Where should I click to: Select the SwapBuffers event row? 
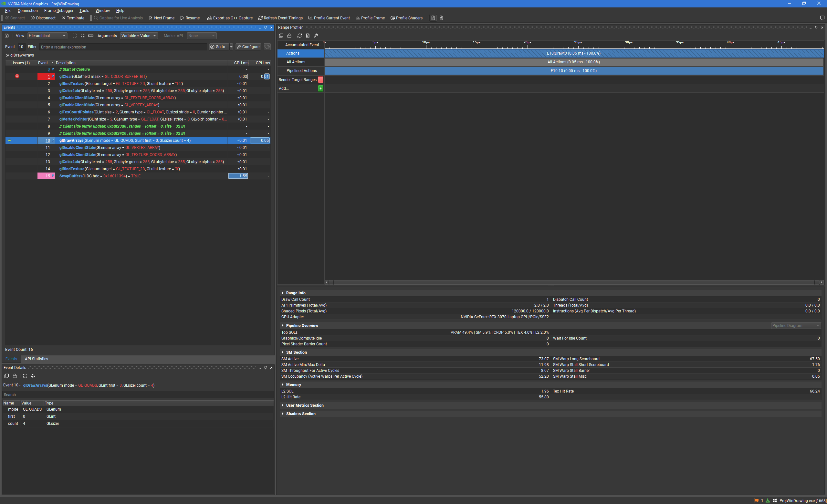point(138,176)
